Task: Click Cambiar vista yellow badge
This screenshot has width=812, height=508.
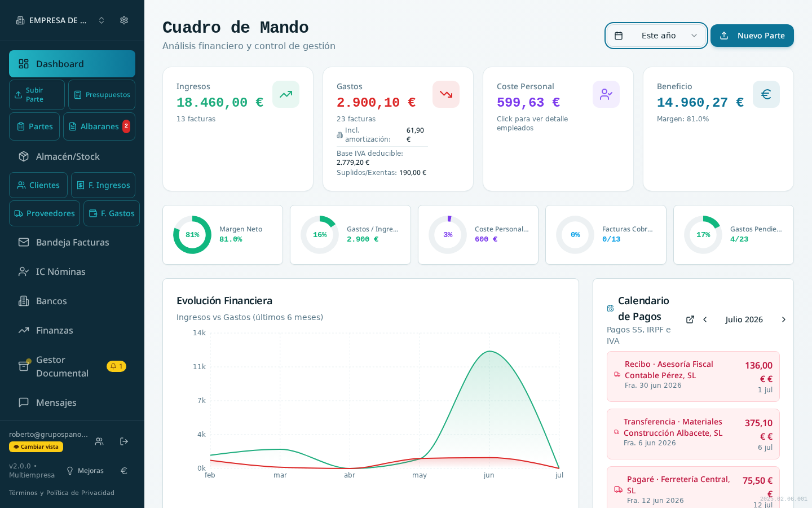Action: point(36,446)
